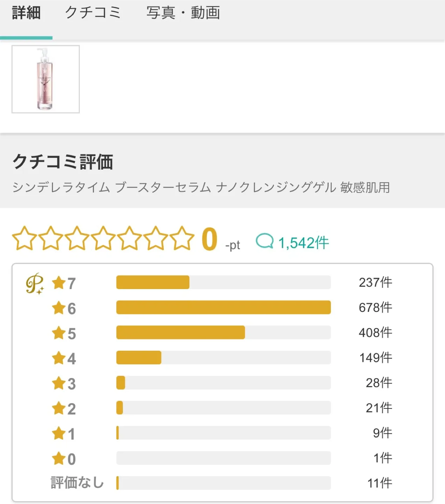Click the star icon next to 7
The image size is (445, 504).
coord(59,282)
